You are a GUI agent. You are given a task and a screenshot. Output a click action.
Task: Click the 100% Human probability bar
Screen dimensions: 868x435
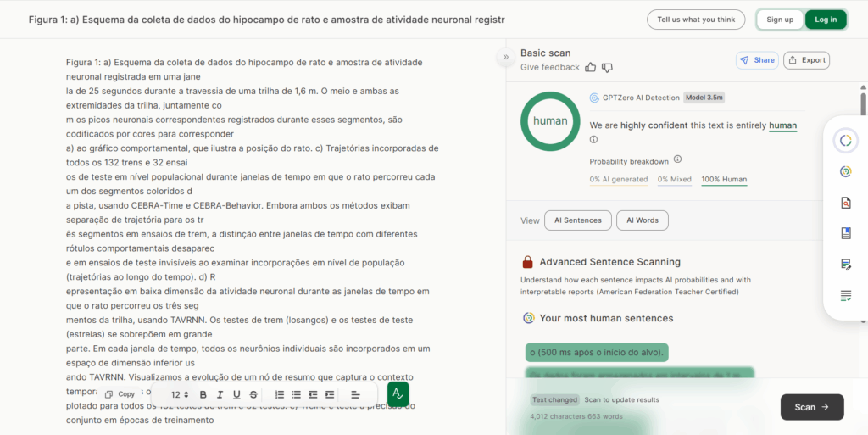click(723, 180)
